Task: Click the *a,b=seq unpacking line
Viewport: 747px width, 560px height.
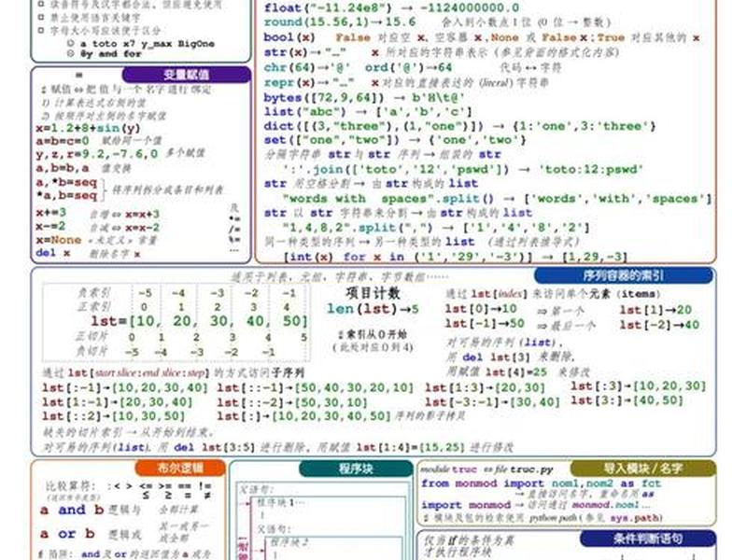Action: click(66, 195)
